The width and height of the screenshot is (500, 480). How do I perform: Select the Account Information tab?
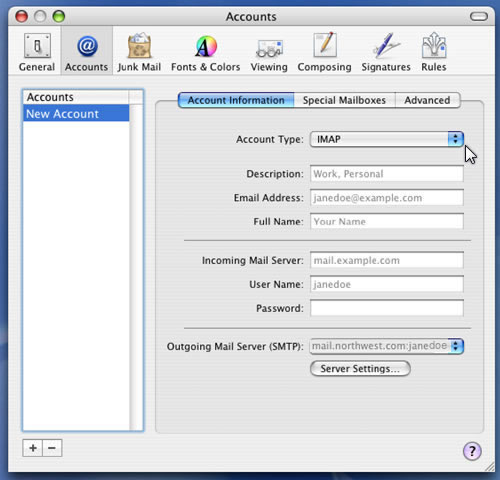(236, 100)
